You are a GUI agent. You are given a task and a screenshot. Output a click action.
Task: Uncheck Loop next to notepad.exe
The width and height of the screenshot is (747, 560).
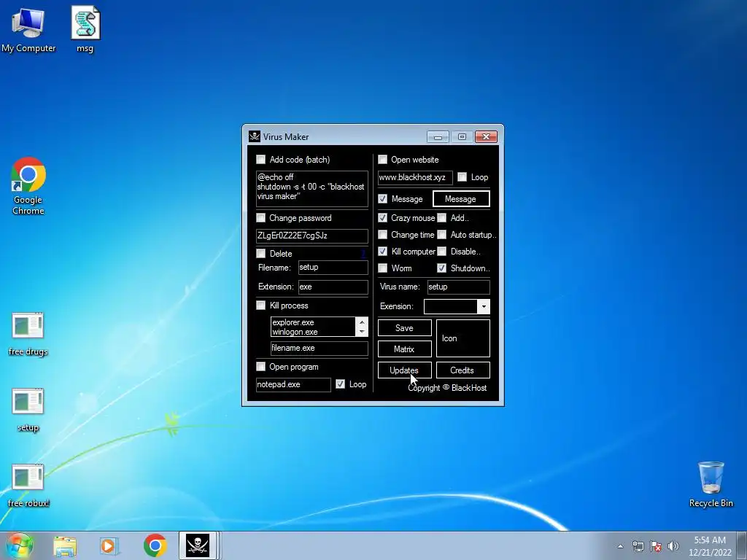tap(340, 384)
